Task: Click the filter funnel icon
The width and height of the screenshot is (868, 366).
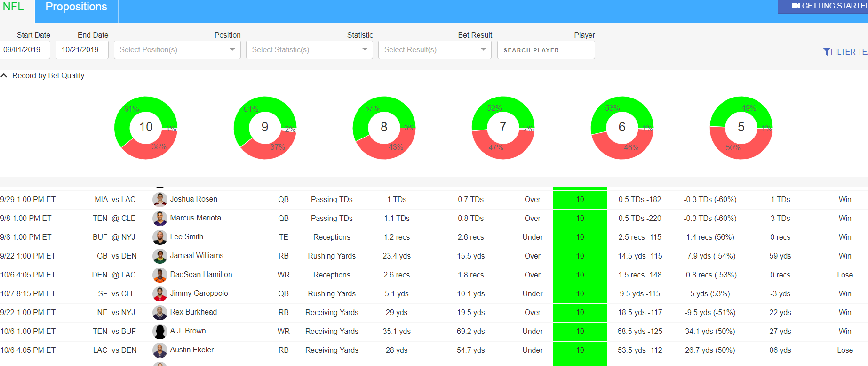Action: click(x=826, y=52)
